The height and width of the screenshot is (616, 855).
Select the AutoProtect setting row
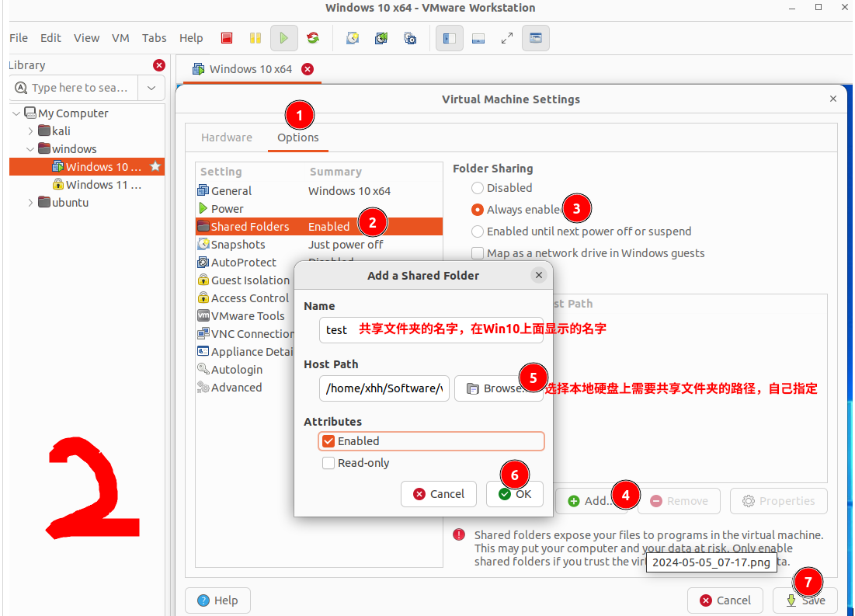[x=245, y=263]
